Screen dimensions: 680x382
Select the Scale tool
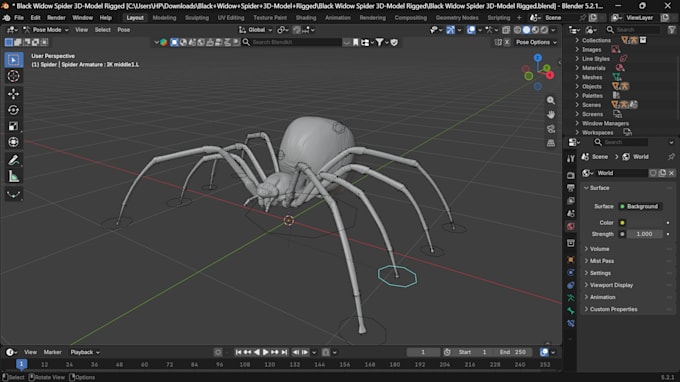pos(13,126)
